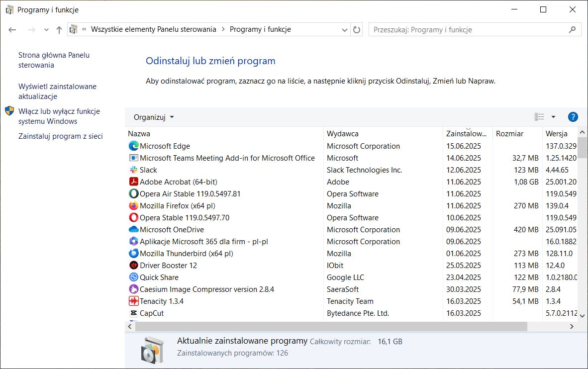
Task: Select the Microsoft Edge program icon
Action: [x=133, y=146]
